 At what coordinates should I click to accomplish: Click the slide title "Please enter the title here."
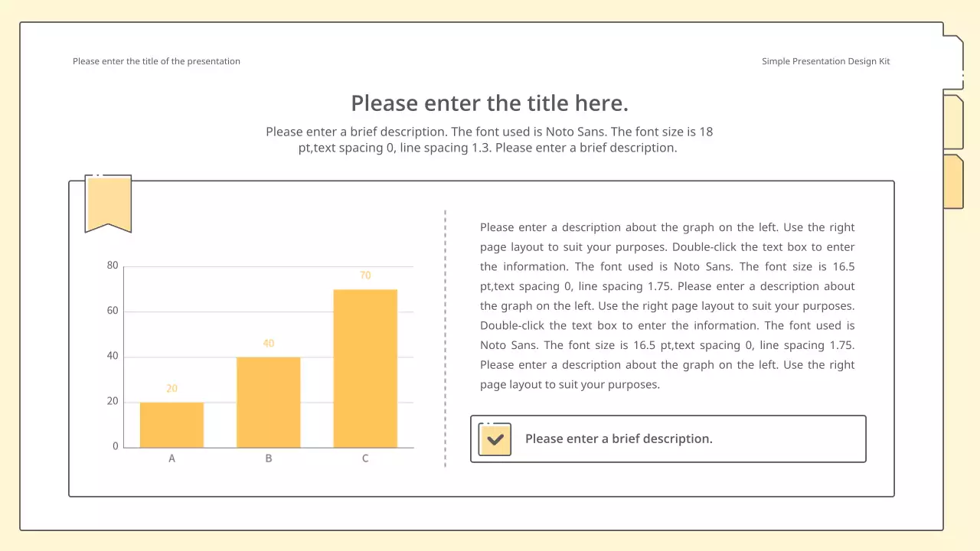point(489,103)
